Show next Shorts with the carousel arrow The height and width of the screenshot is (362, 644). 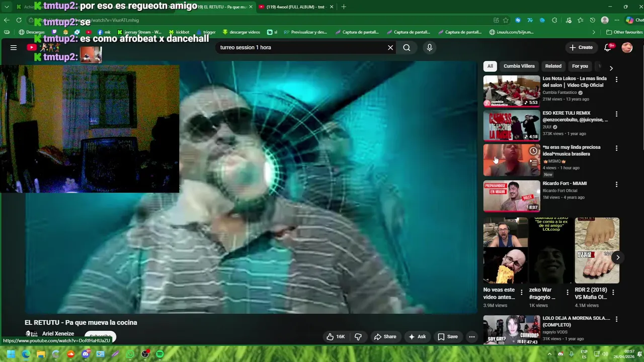(x=617, y=257)
